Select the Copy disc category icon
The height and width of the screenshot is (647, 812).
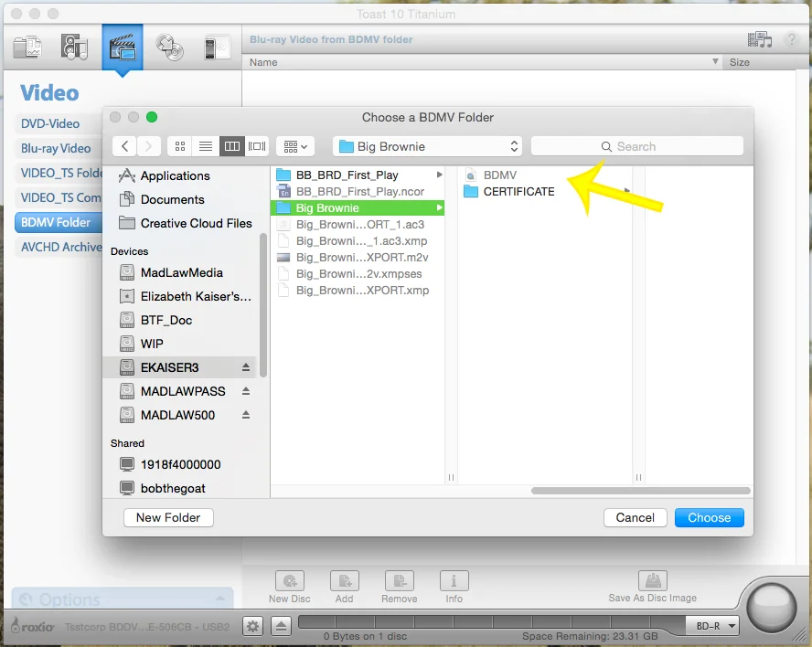pos(170,48)
